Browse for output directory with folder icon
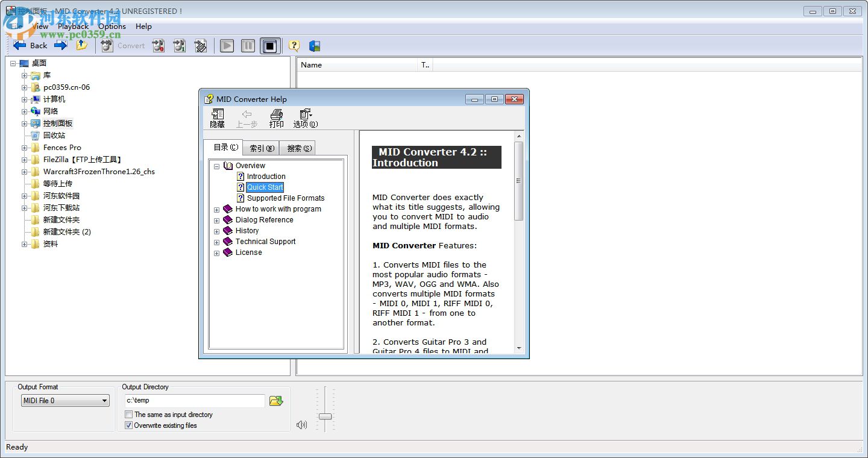 (x=276, y=401)
